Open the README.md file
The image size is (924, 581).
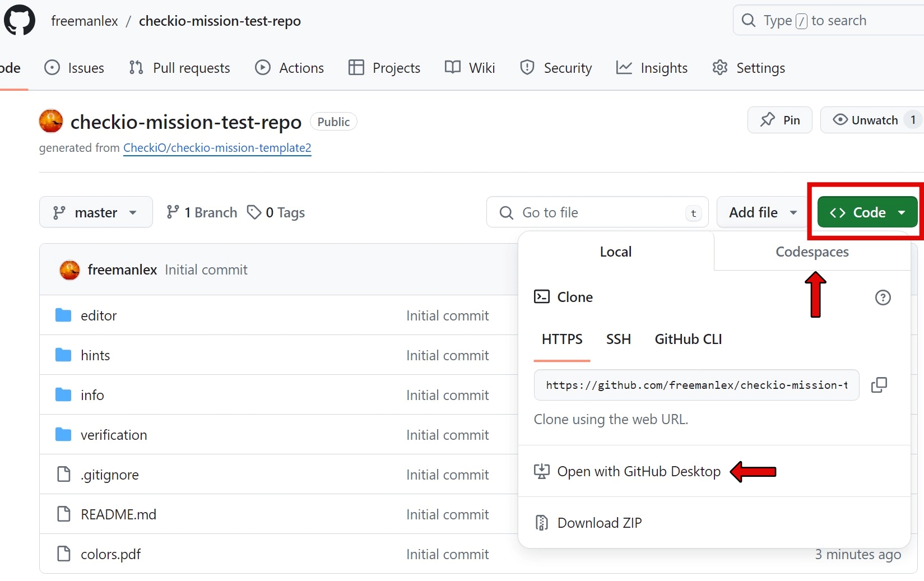pyautogui.click(x=118, y=514)
